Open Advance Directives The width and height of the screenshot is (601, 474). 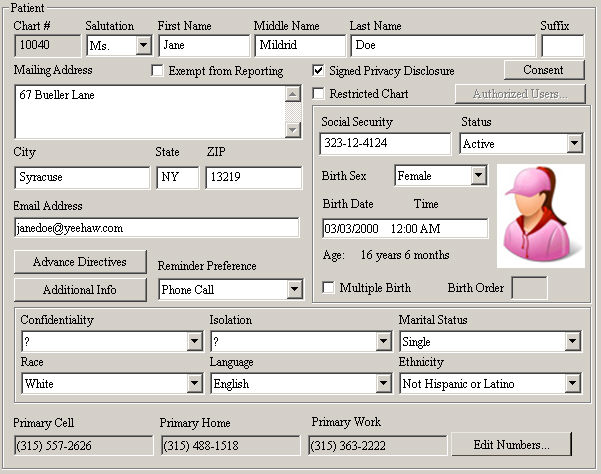80,262
